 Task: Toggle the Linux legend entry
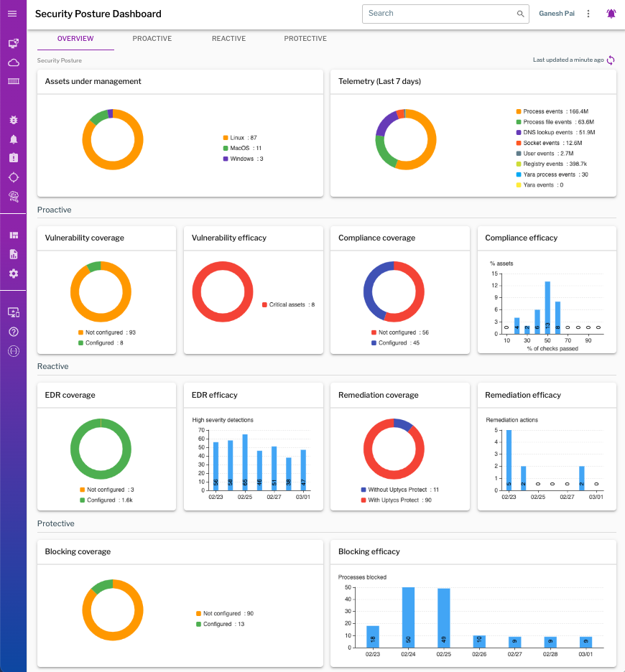pyautogui.click(x=243, y=137)
